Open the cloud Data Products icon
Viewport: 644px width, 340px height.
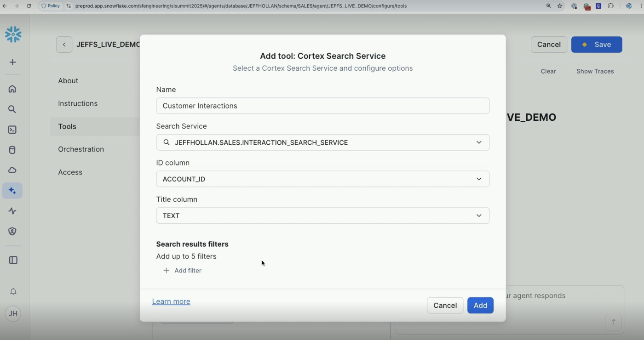(12, 170)
